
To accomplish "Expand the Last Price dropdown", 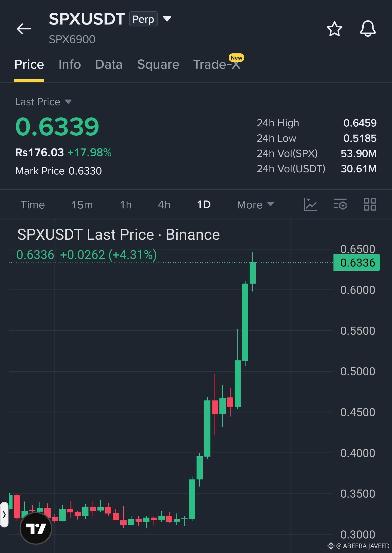I will (x=68, y=102).
